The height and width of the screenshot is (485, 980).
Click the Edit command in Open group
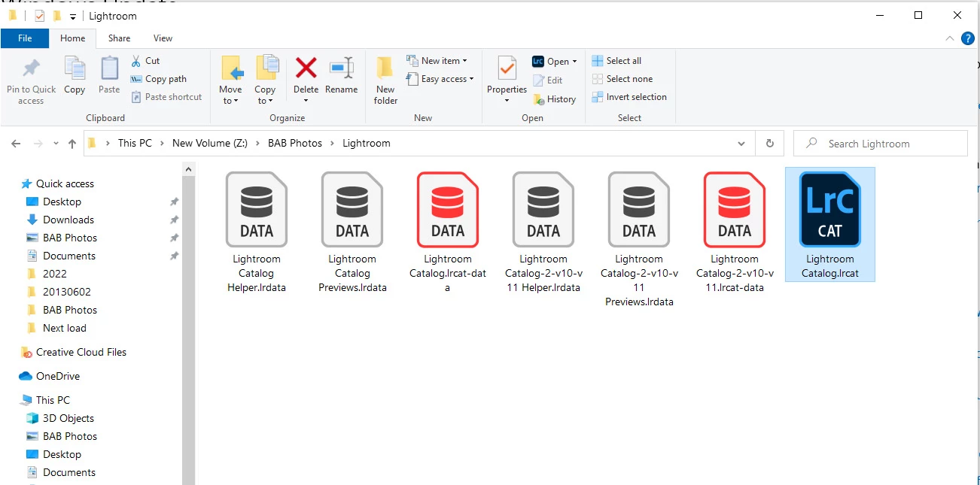point(548,80)
